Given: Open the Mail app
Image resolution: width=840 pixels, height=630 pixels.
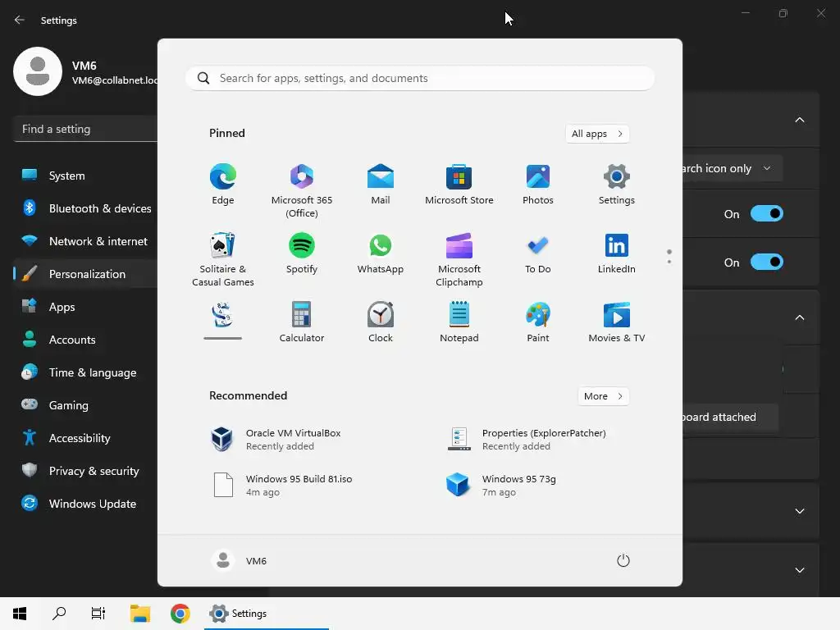Looking at the screenshot, I should click(x=381, y=185).
